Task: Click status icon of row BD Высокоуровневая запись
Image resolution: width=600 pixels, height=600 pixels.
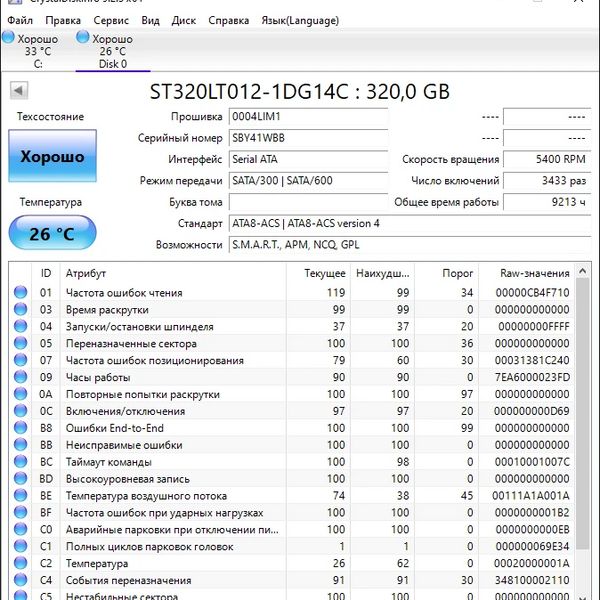Action: coord(21,478)
